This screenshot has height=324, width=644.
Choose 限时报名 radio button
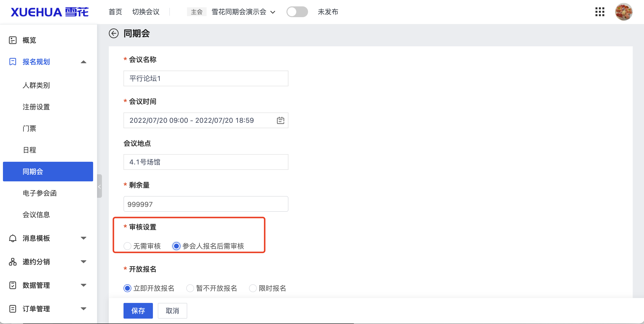click(253, 288)
